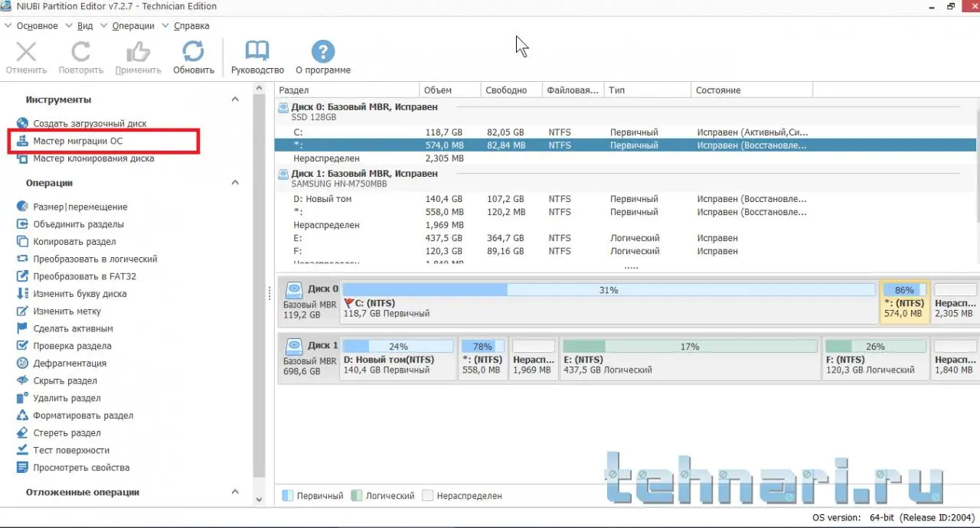
Task: Click Форматировать раздел operation
Action: click(x=83, y=416)
